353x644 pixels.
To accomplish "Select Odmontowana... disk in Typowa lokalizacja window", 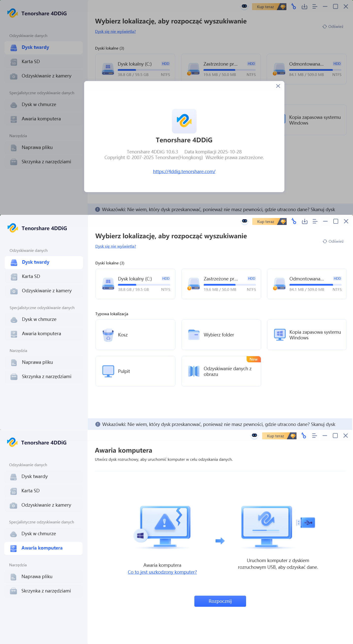I will tap(307, 284).
